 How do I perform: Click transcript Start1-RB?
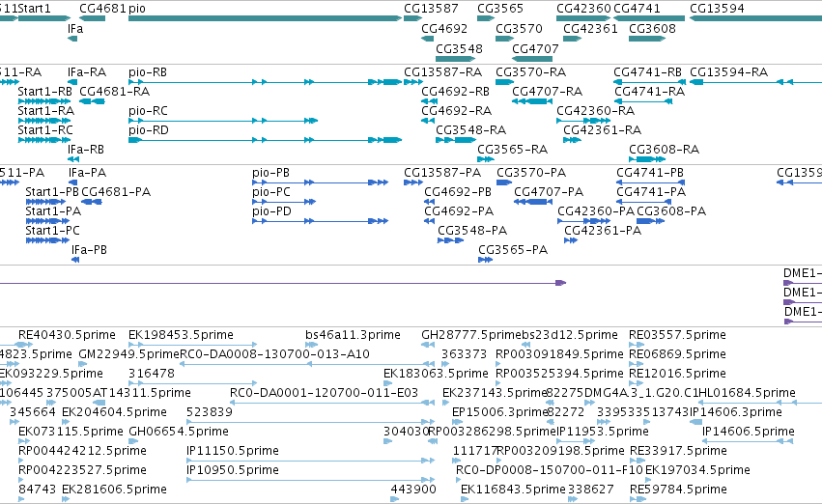[44, 101]
